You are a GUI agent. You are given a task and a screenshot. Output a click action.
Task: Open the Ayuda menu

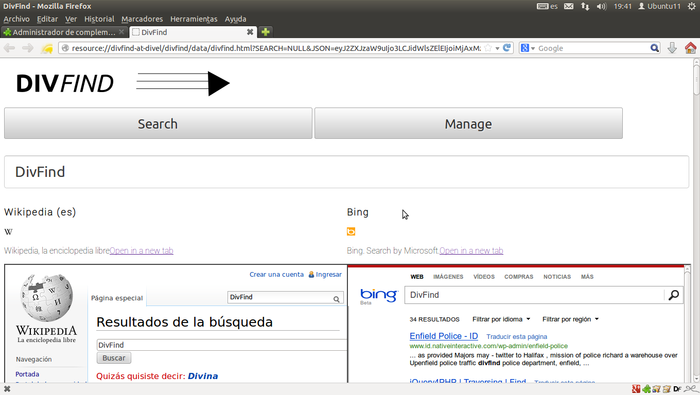coord(235,19)
